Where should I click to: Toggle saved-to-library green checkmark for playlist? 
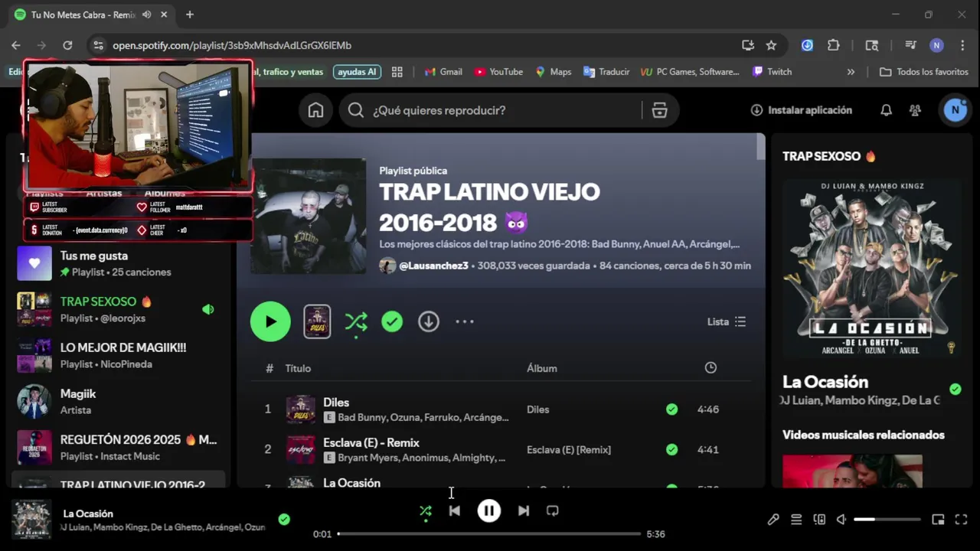[x=392, y=321]
